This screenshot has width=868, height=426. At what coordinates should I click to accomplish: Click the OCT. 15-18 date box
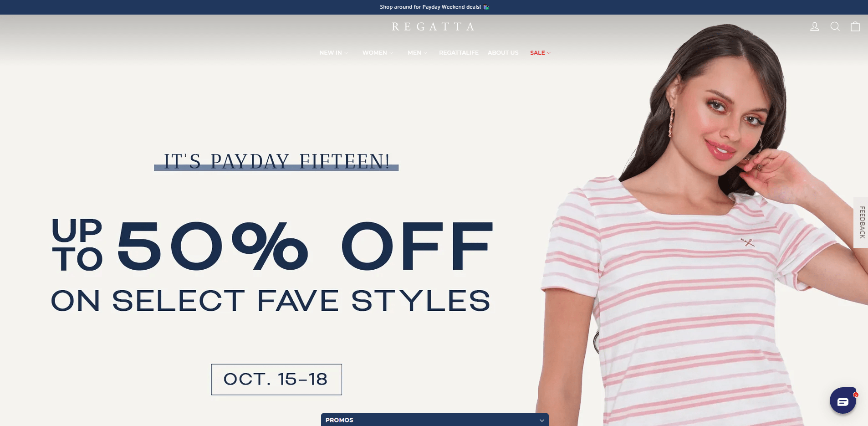click(276, 380)
